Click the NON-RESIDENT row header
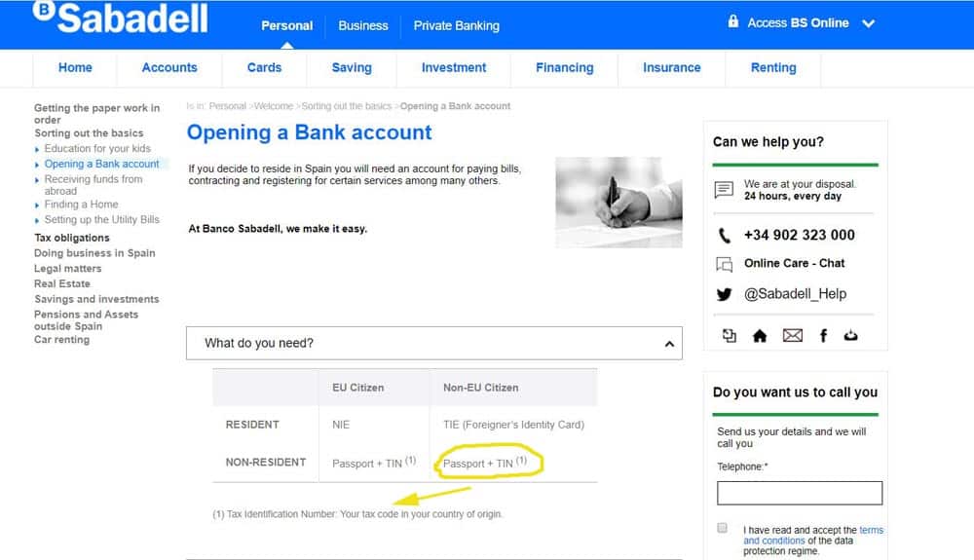 pyautogui.click(x=265, y=463)
